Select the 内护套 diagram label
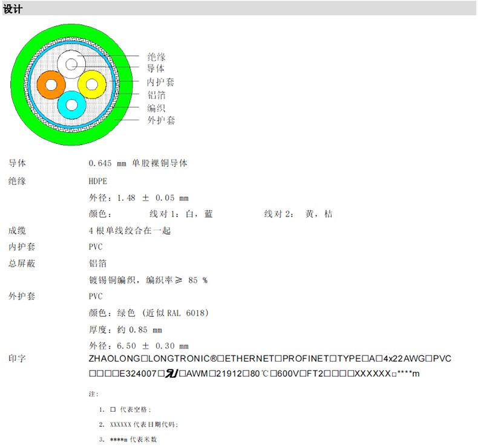 pyautogui.click(x=161, y=82)
